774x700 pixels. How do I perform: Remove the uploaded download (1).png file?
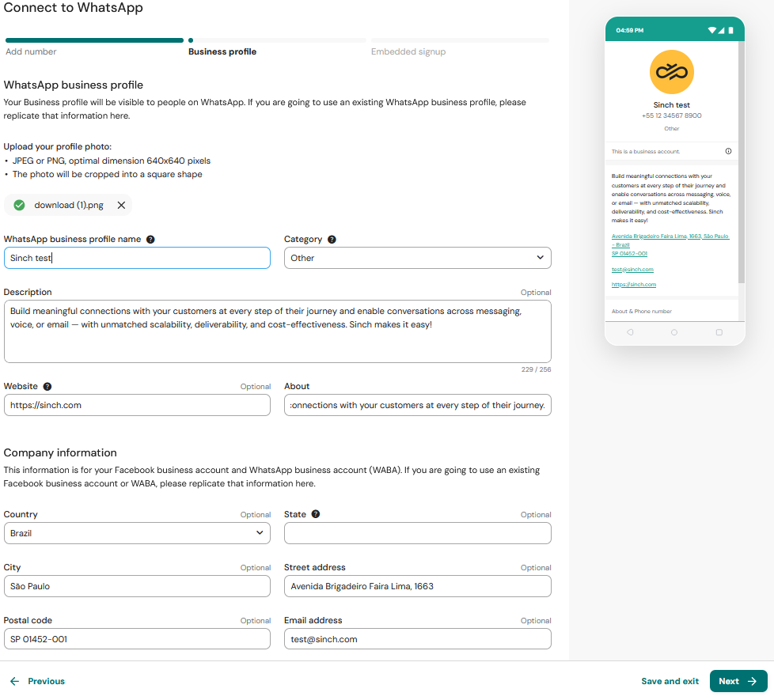pyautogui.click(x=121, y=205)
